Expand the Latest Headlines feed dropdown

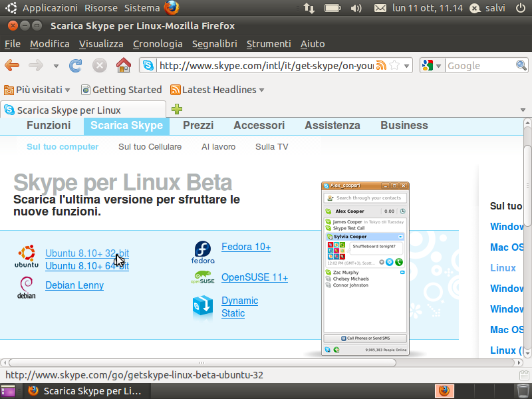(261, 90)
